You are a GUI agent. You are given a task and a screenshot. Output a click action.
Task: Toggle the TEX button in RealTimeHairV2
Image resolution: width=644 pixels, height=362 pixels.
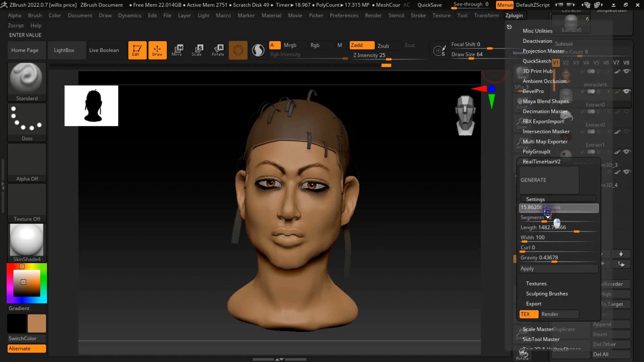point(528,314)
